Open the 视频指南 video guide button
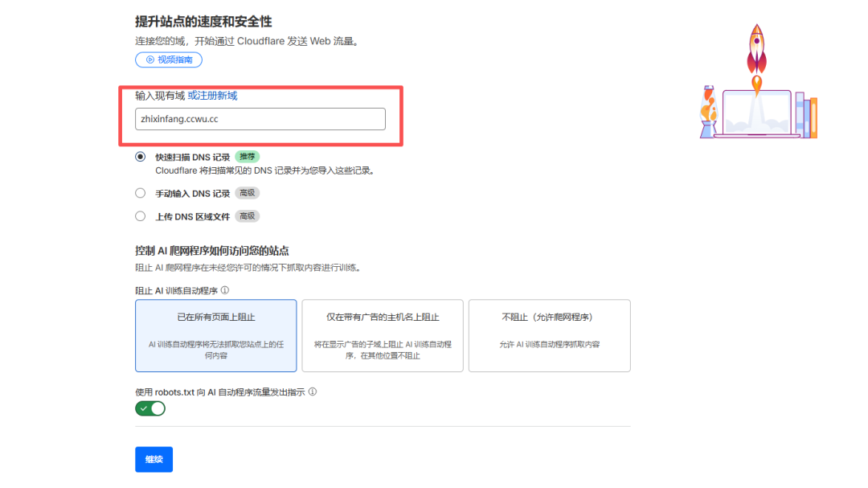 coord(169,59)
